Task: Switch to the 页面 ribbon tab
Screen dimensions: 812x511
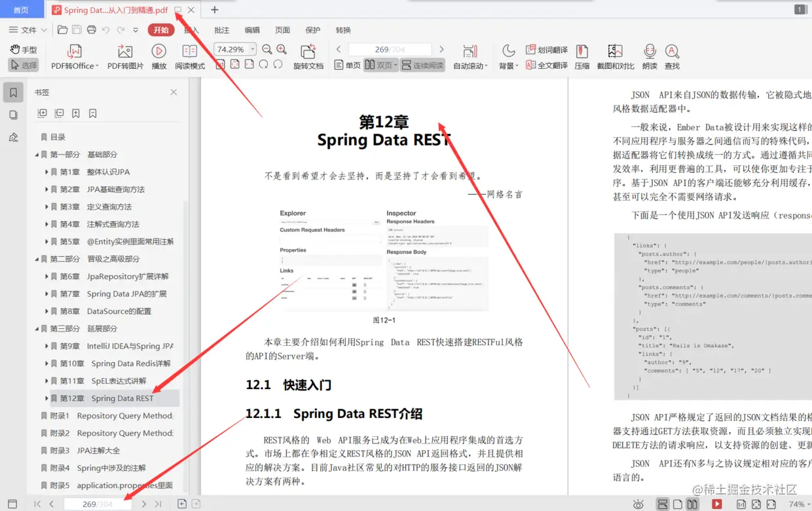Action: click(282, 30)
